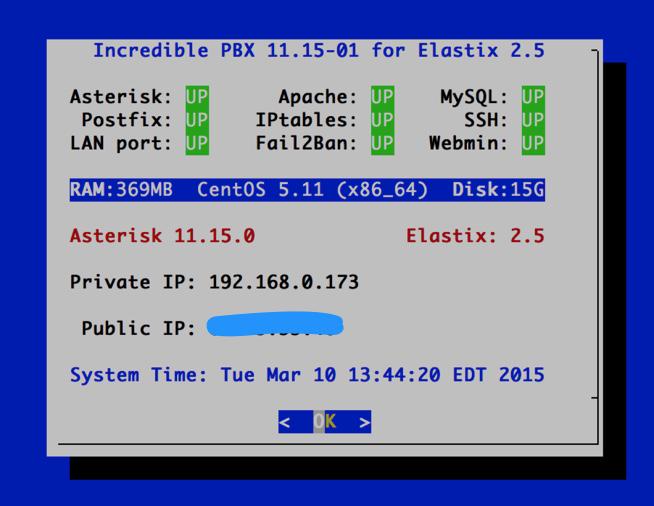
Task: Select the 'Fail2Ban:' service label
Action: tap(307, 143)
